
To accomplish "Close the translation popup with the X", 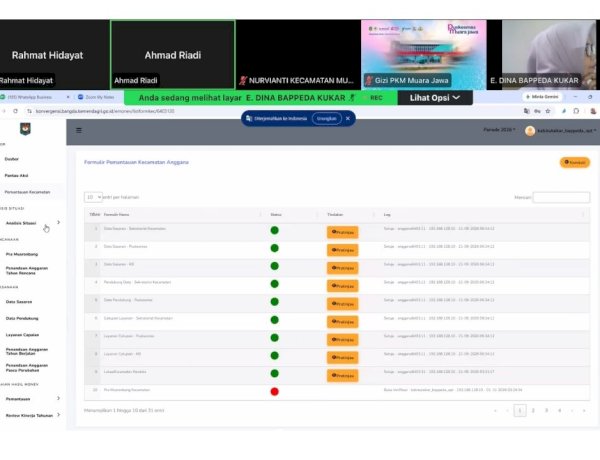I will 348,118.
